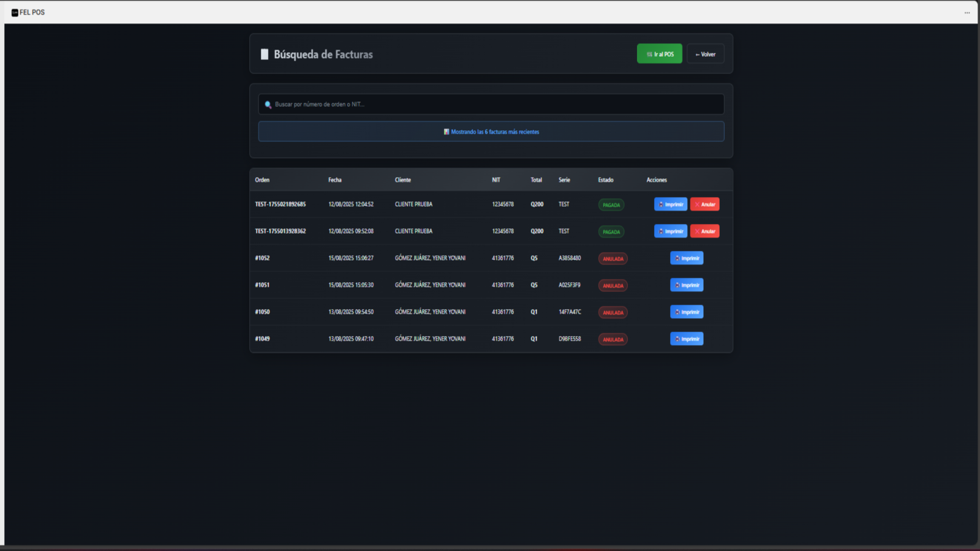Image resolution: width=980 pixels, height=551 pixels.
Task: Click the ANULADA badge for order #1052
Action: point(612,259)
